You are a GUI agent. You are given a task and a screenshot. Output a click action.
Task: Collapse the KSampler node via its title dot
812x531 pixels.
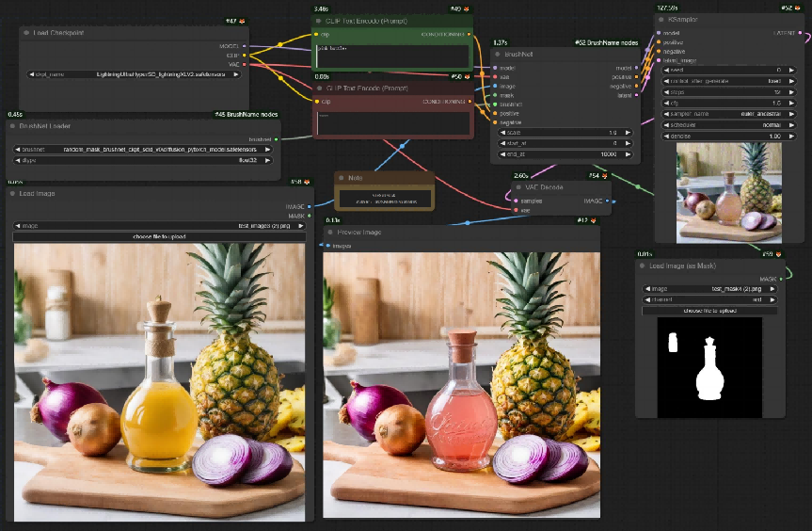point(661,19)
